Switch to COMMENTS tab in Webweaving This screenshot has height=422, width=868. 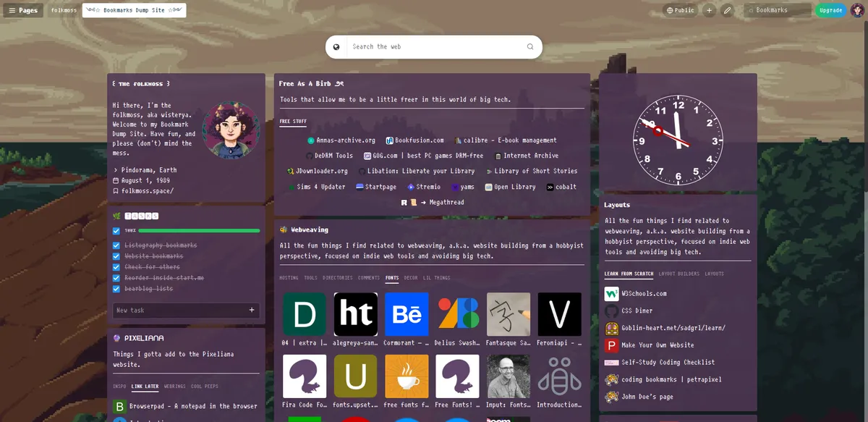click(x=369, y=278)
